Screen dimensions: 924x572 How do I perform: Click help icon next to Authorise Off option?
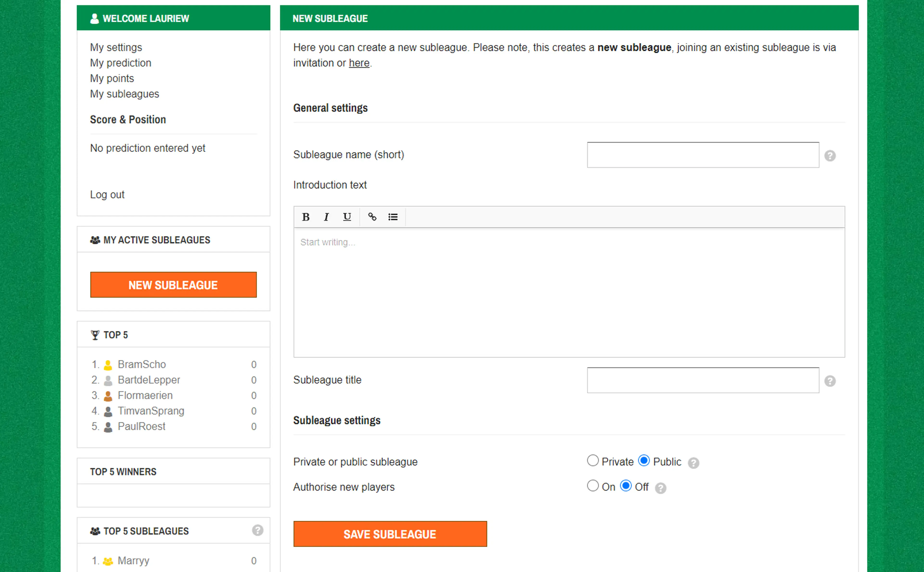pos(661,488)
